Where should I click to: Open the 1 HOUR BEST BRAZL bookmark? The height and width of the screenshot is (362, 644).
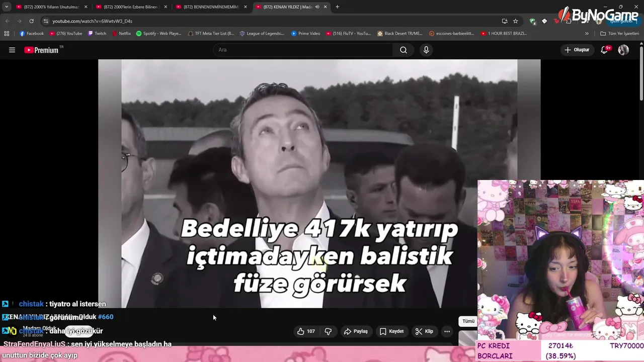point(504,34)
